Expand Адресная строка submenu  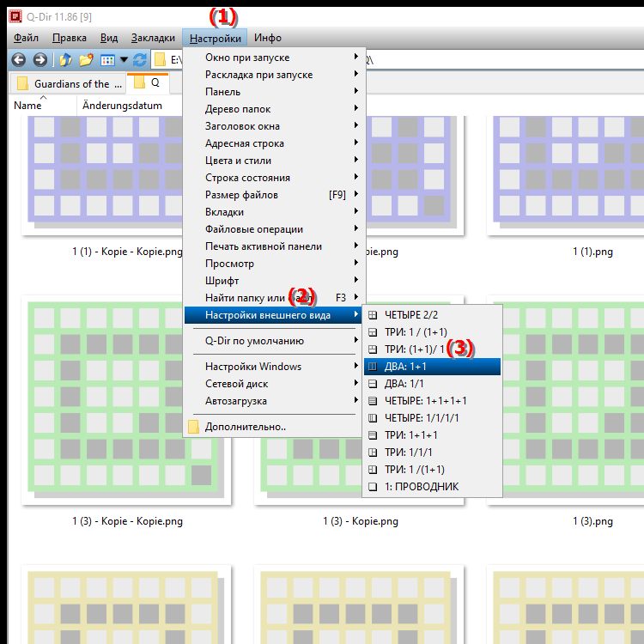274,143
